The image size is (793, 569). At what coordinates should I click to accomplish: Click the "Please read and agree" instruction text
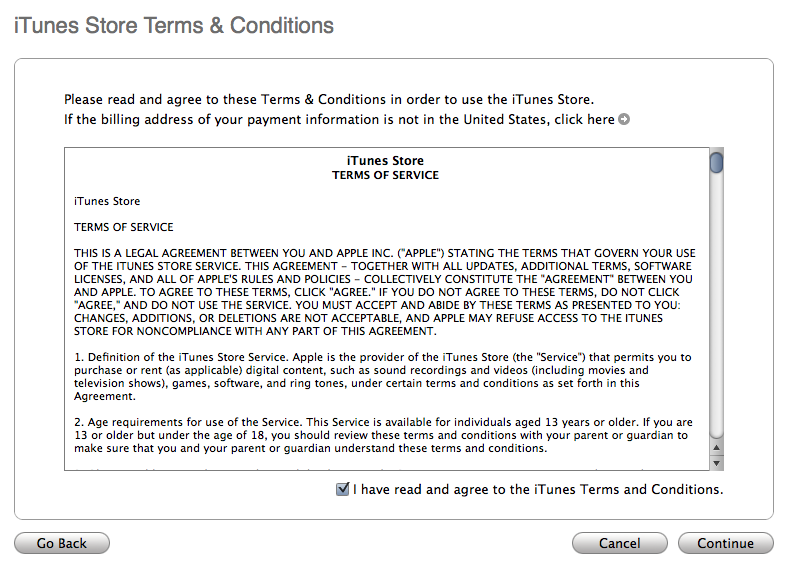coord(329,100)
